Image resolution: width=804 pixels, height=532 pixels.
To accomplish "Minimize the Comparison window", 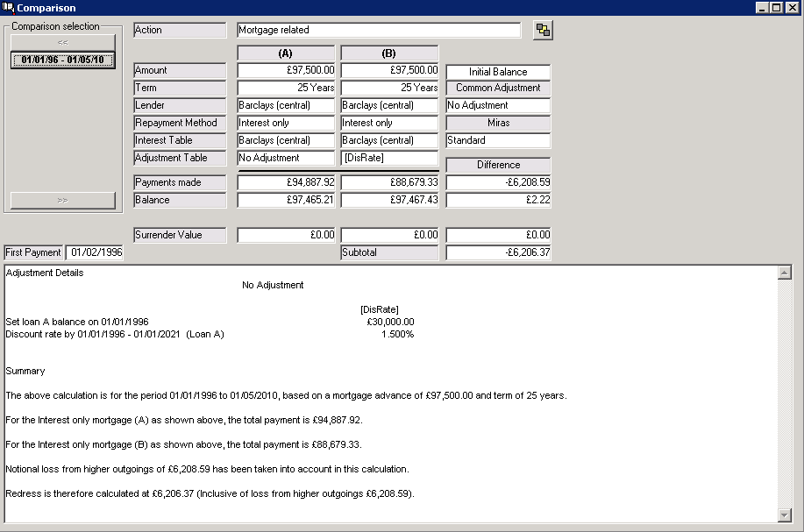I will (x=762, y=8).
